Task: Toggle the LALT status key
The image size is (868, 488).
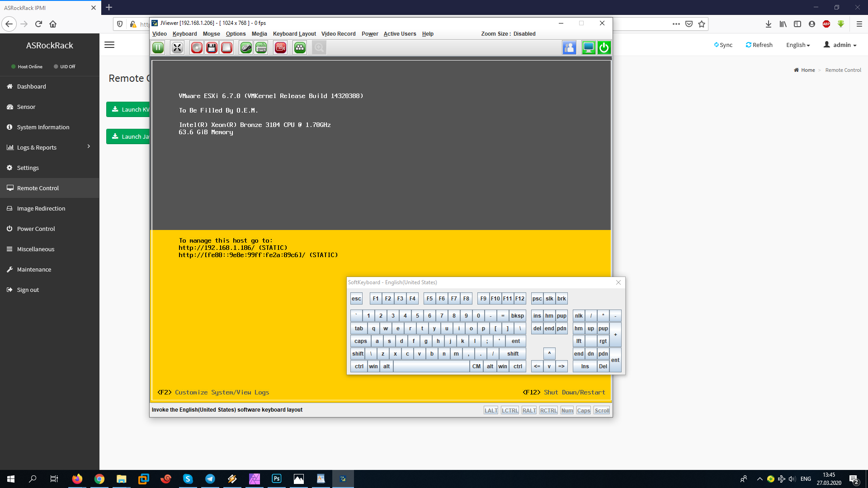Action: (491, 410)
